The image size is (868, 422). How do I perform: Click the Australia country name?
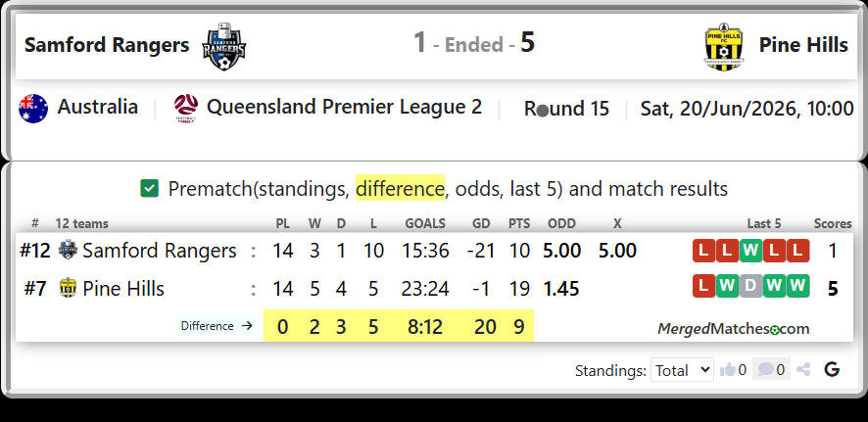click(97, 107)
